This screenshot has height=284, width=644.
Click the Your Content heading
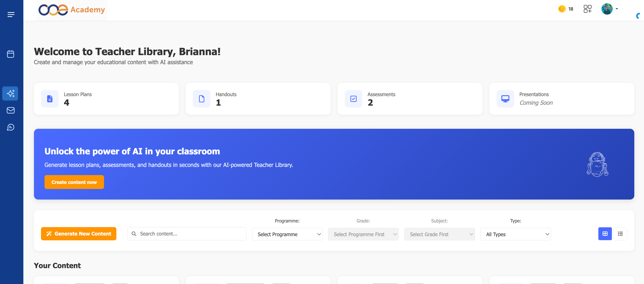tap(57, 265)
